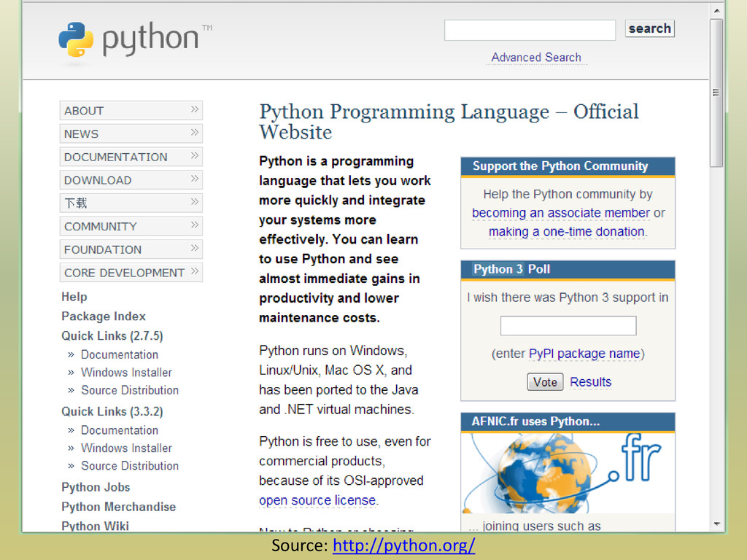Follow the 'becoming an associate member' link

click(560, 213)
